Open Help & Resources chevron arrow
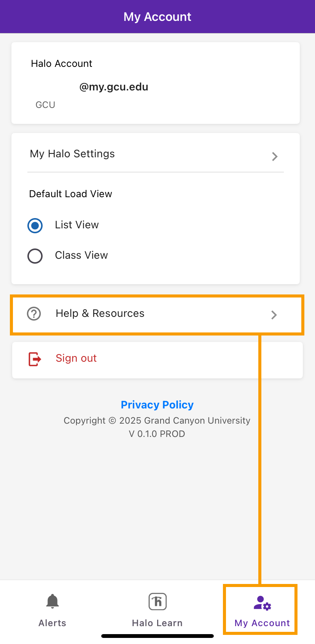Viewport: 315px width, 644px height. [x=274, y=315]
